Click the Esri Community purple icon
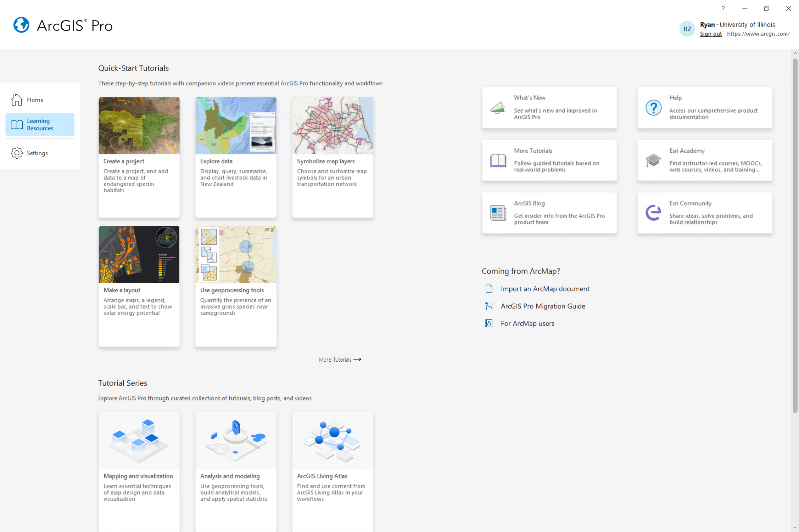The width and height of the screenshot is (799, 532). click(x=653, y=213)
